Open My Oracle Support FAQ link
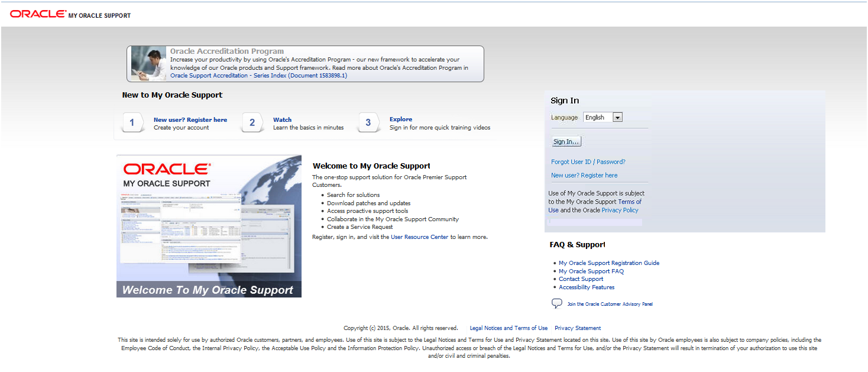Screen dimensions: 868x372 pyautogui.click(x=591, y=271)
